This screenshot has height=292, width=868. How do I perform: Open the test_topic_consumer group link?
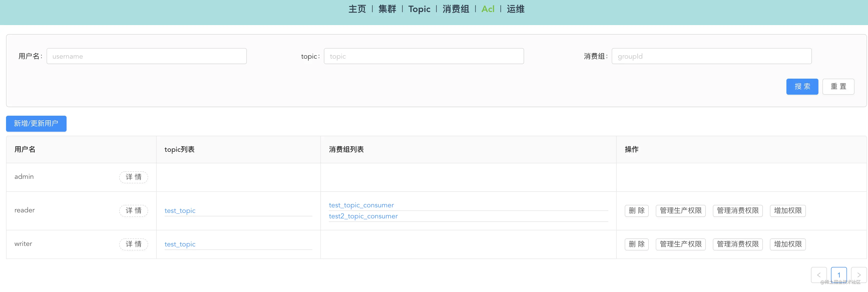[x=361, y=205]
